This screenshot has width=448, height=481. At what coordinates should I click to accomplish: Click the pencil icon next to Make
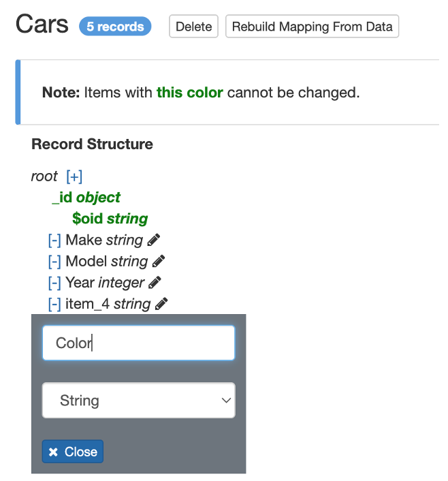(x=154, y=240)
